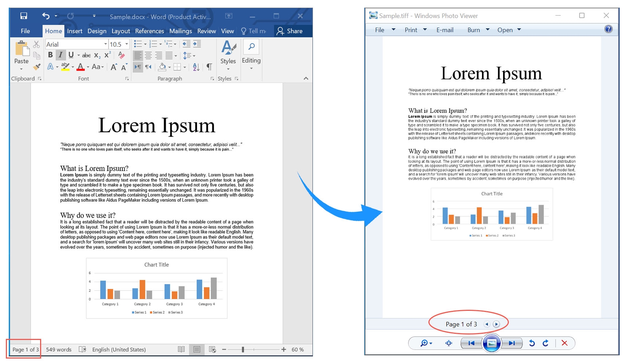Select the Format Painter icon
Image resolution: width=628 pixels, height=364 pixels.
point(36,67)
